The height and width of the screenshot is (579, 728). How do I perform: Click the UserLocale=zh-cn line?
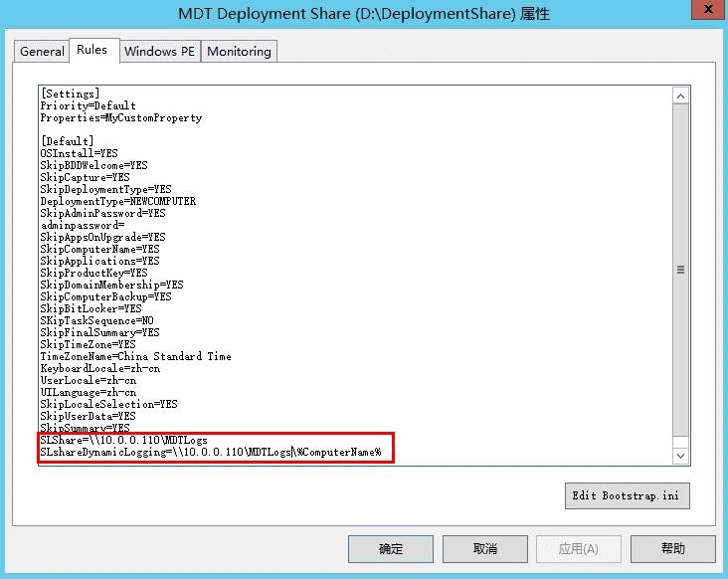coord(89,381)
